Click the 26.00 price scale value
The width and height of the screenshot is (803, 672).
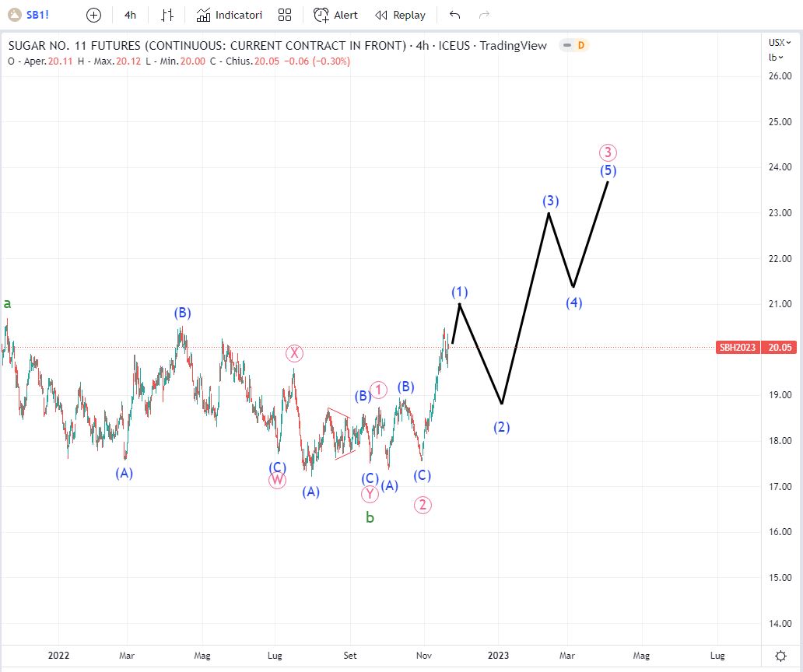pyautogui.click(x=780, y=76)
